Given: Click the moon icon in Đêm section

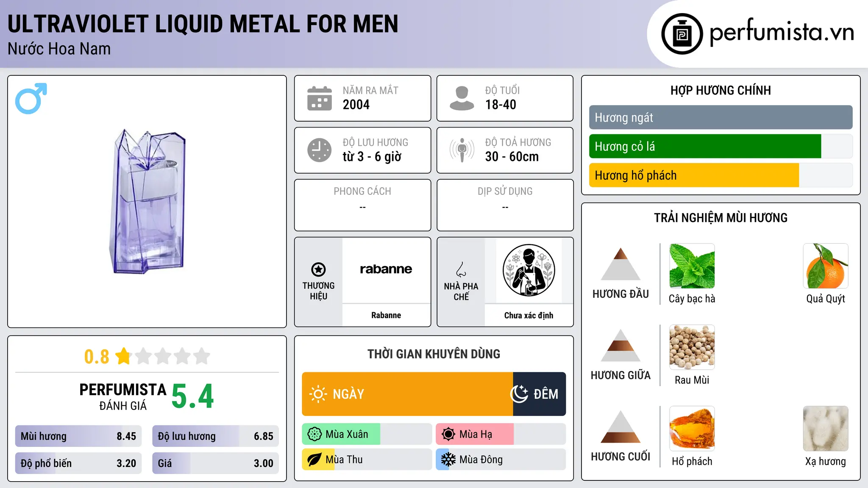Looking at the screenshot, I should [519, 394].
